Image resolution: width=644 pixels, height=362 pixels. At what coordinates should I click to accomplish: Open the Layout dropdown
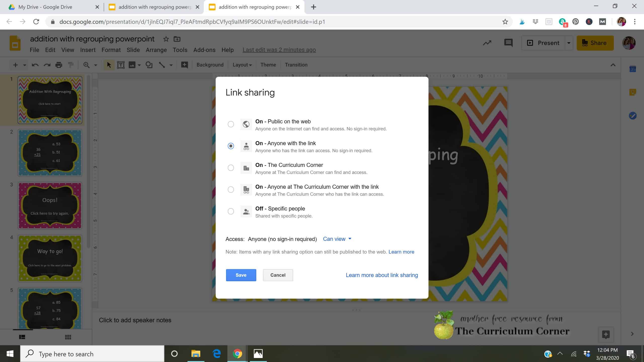click(242, 65)
